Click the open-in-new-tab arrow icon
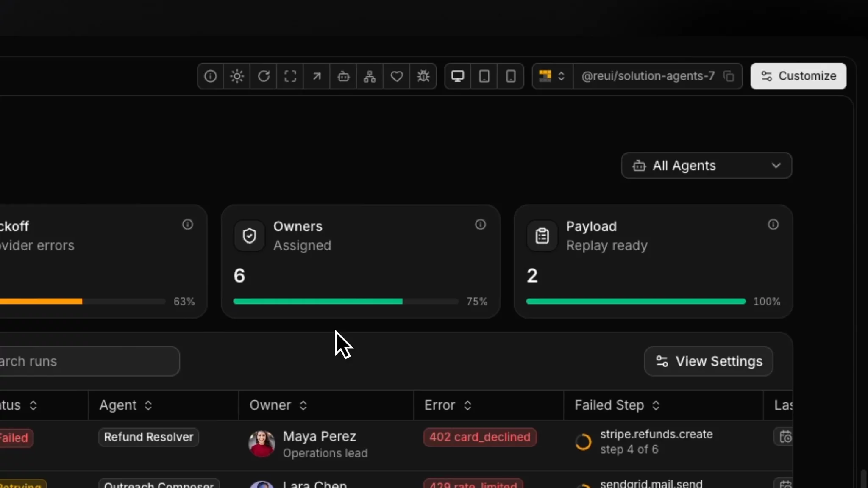This screenshot has height=488, width=868. click(317, 76)
